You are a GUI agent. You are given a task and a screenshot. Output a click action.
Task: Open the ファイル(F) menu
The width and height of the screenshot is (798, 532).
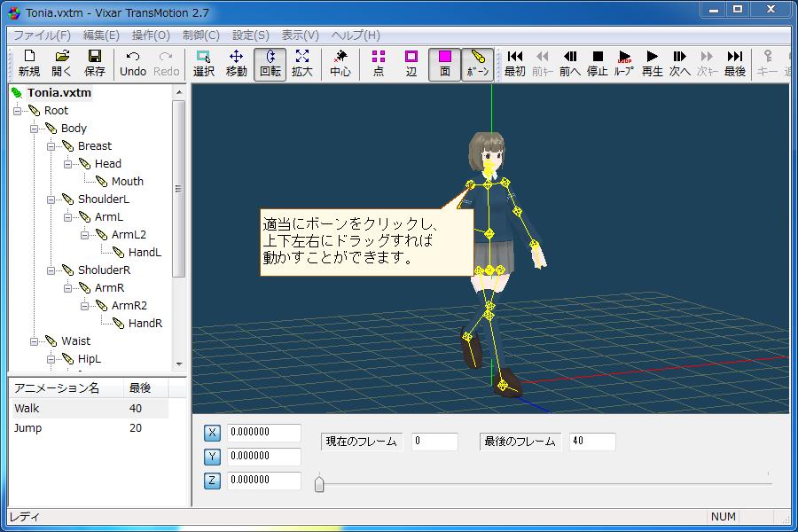42,35
